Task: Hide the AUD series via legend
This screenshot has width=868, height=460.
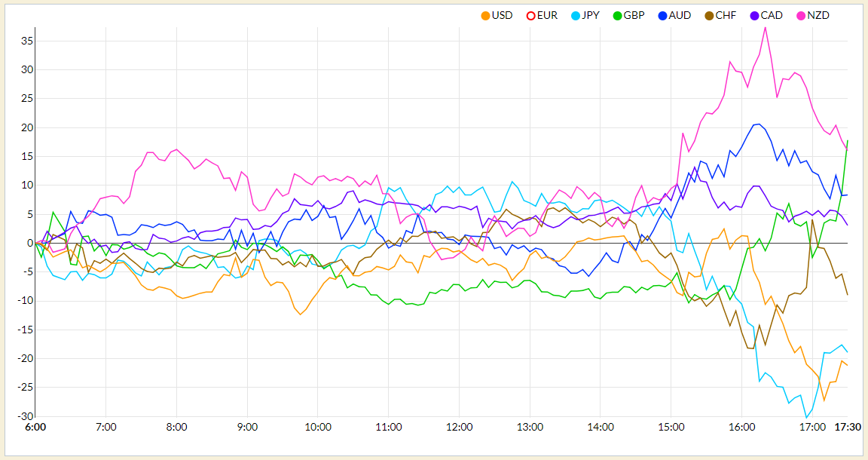Action: pos(663,16)
